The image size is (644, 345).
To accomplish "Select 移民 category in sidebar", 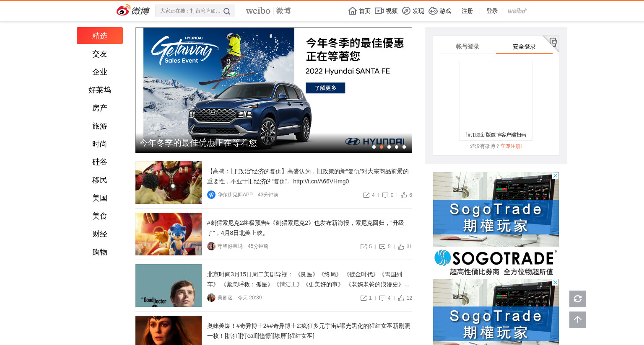I will coord(100,180).
